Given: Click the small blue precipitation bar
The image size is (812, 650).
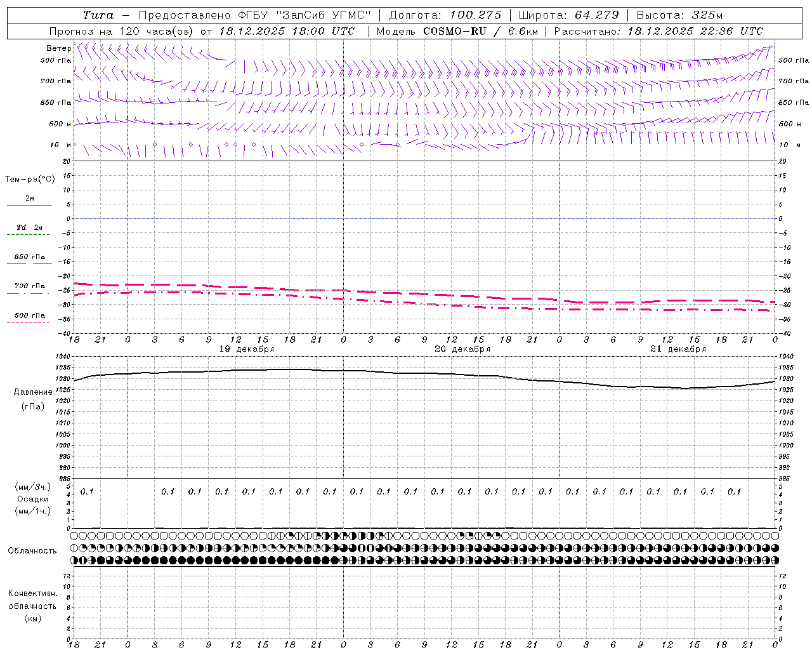Looking at the screenshot, I should (509, 527).
